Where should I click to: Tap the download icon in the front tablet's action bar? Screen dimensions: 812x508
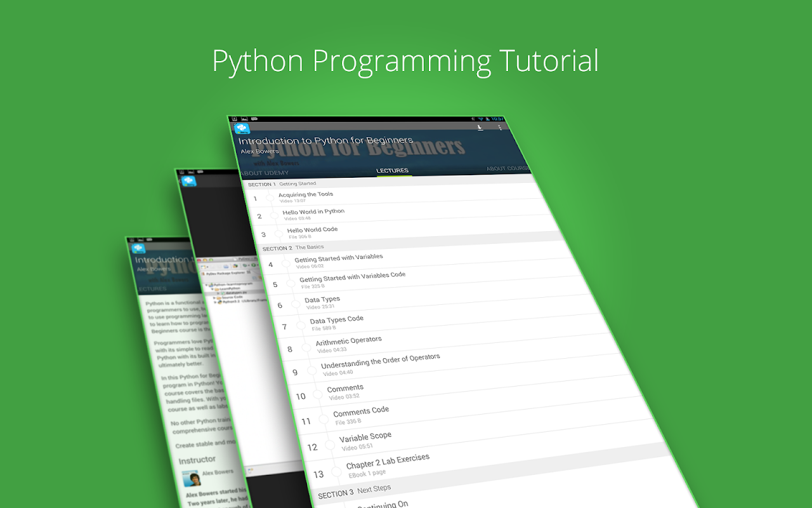pos(480,128)
